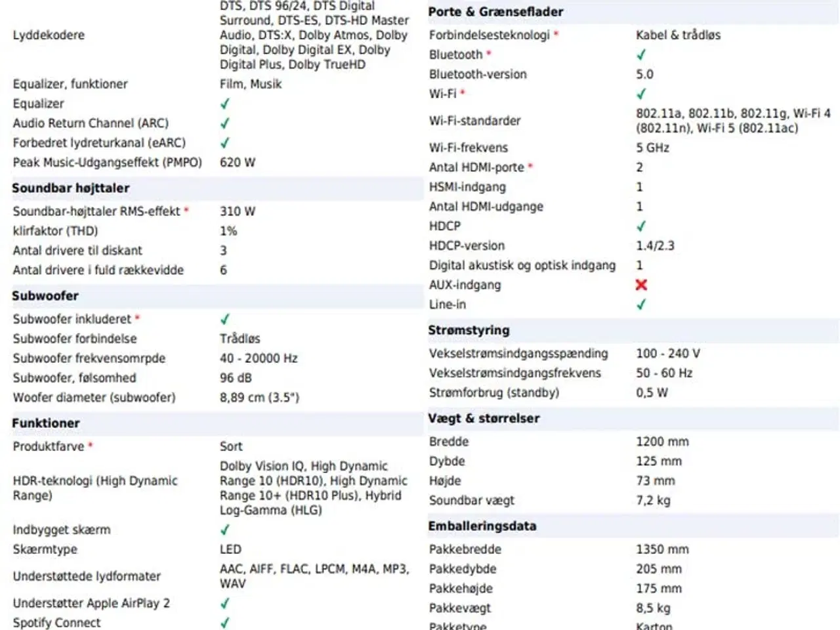Click the HSMI-indgang label
The height and width of the screenshot is (630, 840).
coord(467,187)
